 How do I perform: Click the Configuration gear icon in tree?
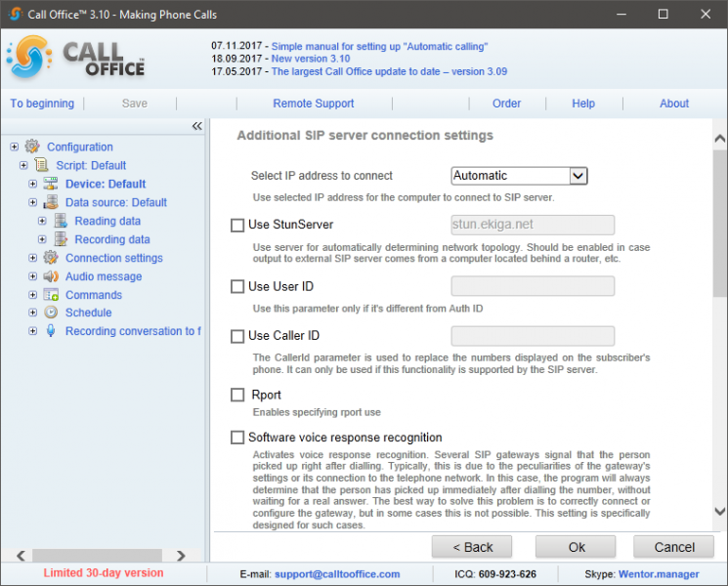coord(32,146)
